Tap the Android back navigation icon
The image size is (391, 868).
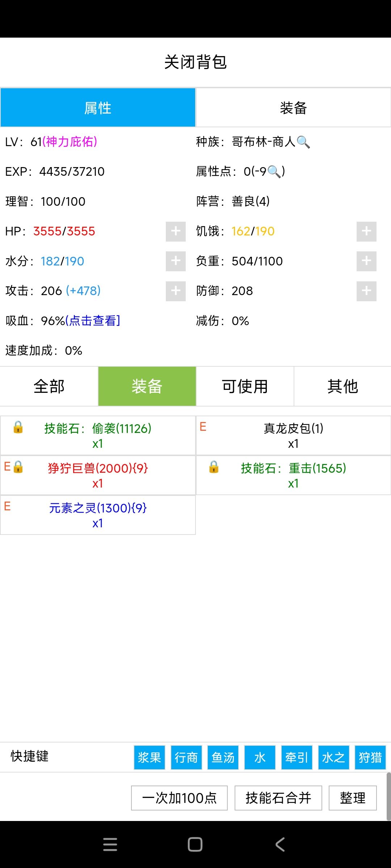point(280,844)
